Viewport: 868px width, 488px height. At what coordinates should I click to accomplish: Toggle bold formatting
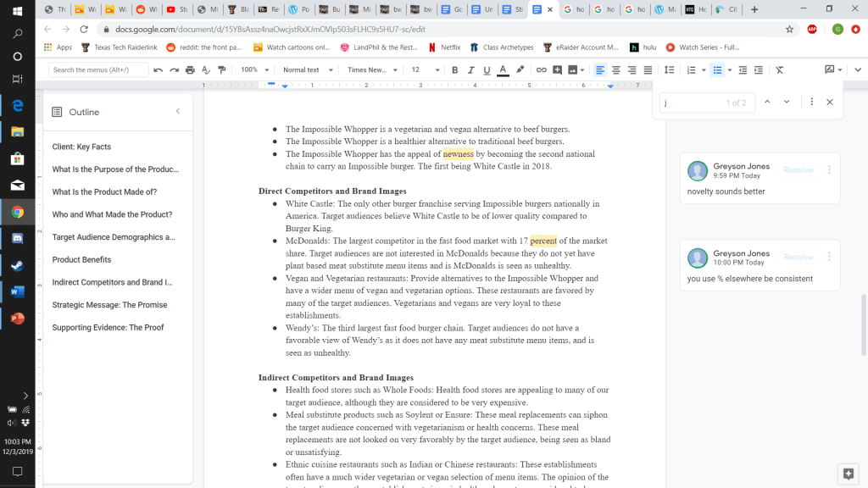(455, 69)
